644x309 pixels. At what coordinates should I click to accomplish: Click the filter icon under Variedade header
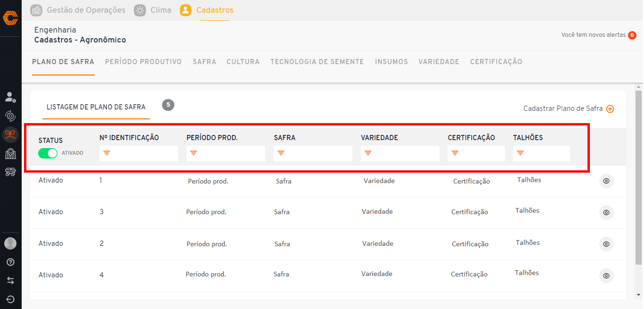[368, 153]
